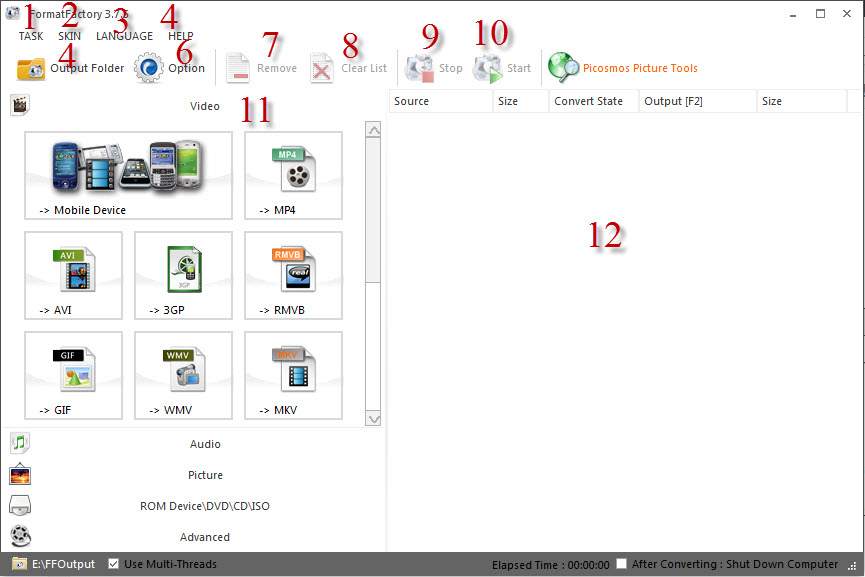Expand the Advanced category section
865x577 pixels.
193,537
